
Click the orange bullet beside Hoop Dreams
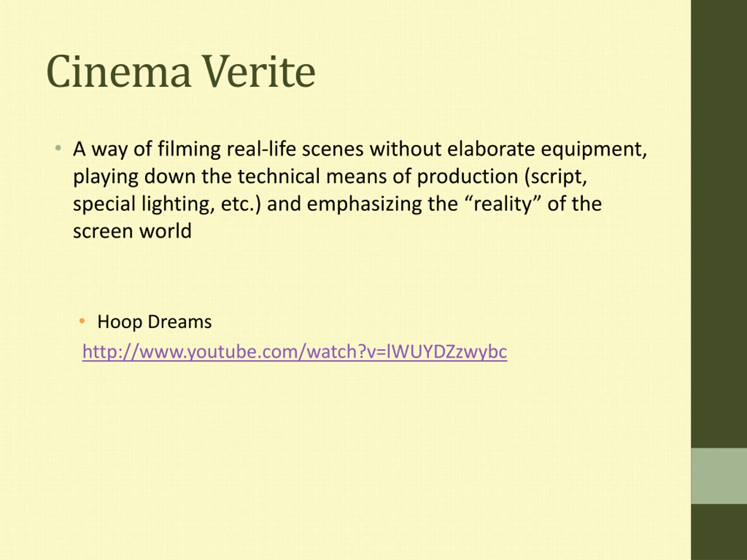[82, 320]
